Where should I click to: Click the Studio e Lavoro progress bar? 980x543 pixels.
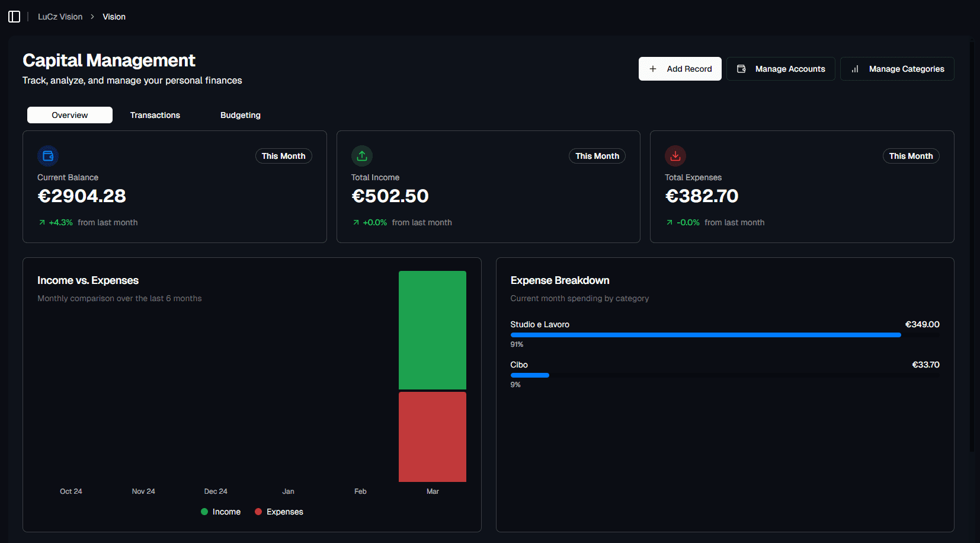725,335
